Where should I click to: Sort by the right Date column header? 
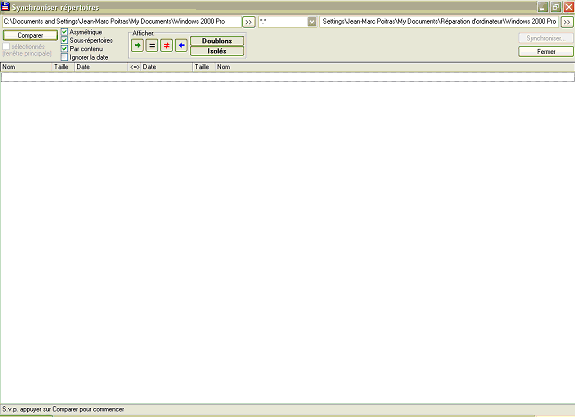[x=166, y=67]
